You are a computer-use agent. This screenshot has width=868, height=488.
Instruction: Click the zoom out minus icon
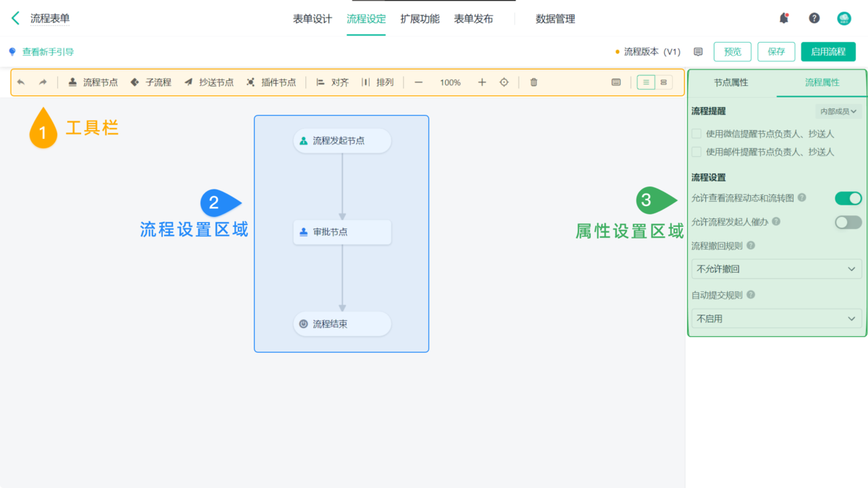pos(418,82)
